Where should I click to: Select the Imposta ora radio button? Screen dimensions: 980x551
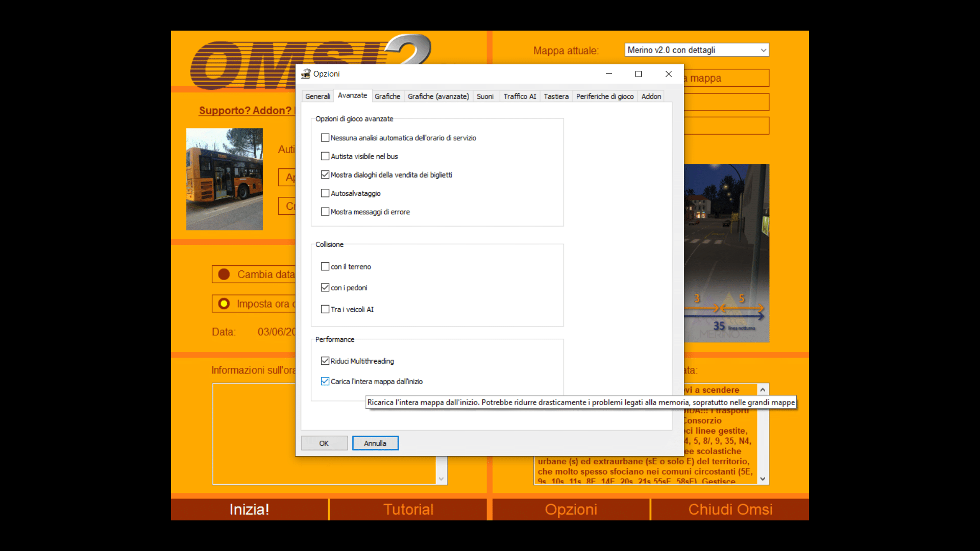pos(224,304)
